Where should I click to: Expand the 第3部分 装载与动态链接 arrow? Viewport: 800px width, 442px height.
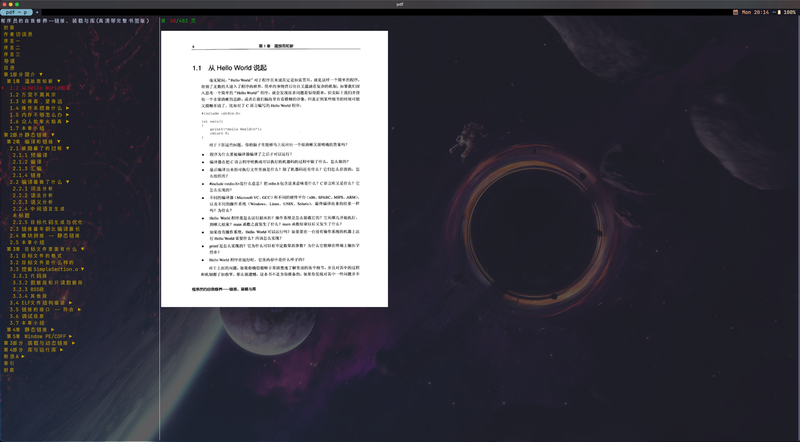[73, 343]
